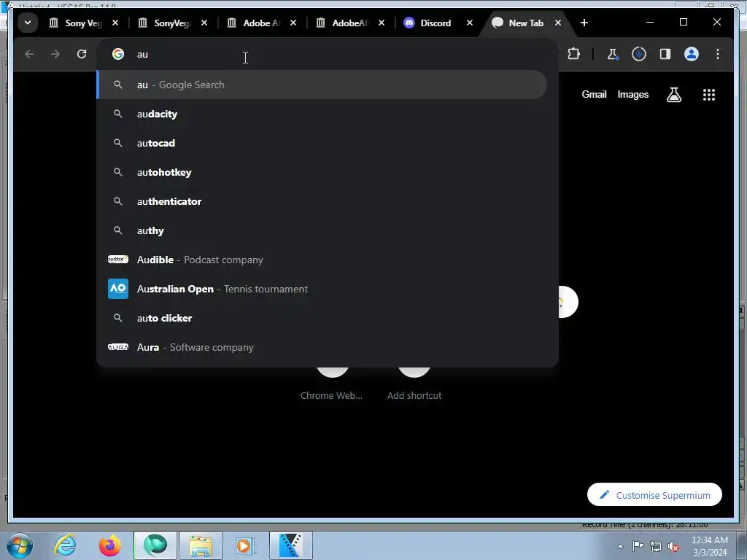
Task: Toggle the side panel icon
Action: pos(665,54)
